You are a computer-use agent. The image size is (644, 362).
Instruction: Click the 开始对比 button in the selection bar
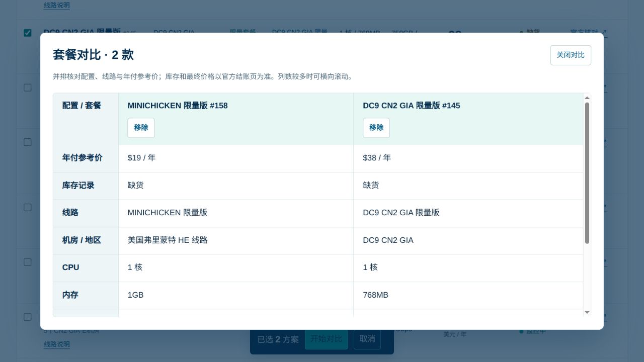(x=326, y=339)
